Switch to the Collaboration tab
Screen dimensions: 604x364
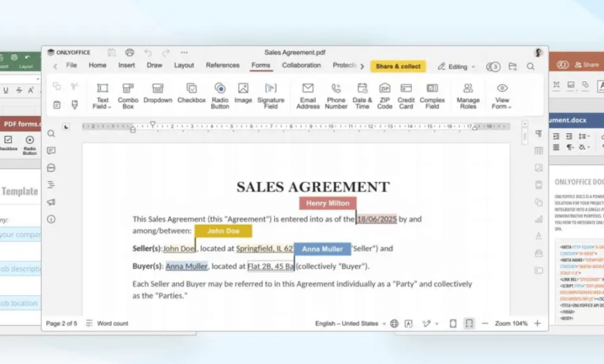[x=301, y=66]
